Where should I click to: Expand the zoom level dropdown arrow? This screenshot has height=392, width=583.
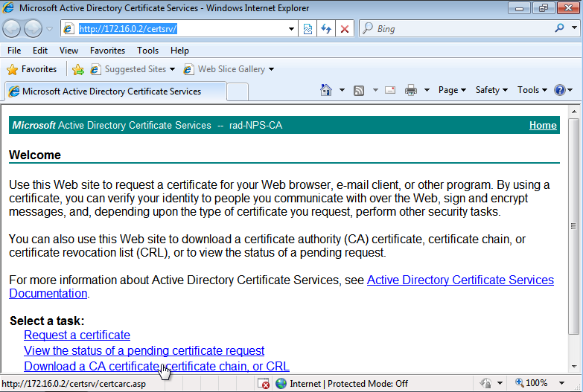point(562,383)
